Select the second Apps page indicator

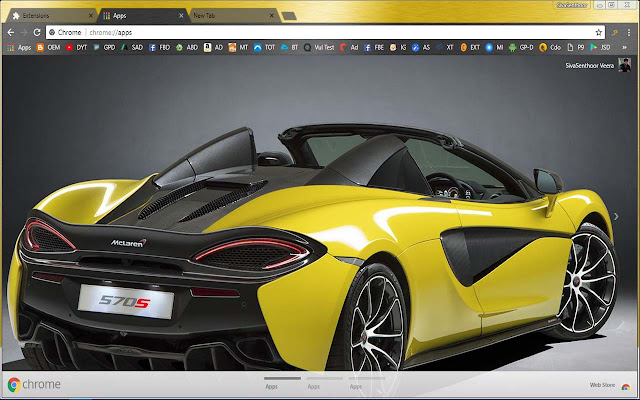pos(324,384)
